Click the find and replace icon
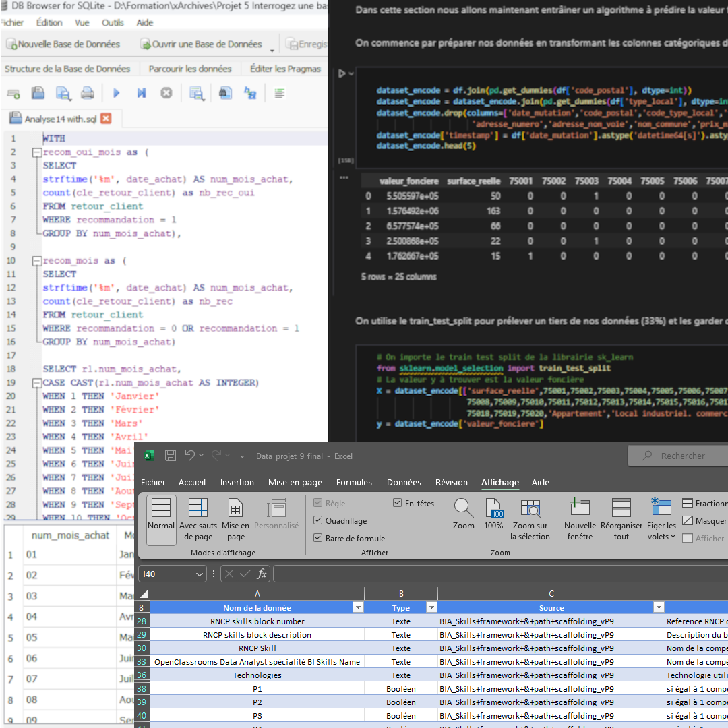This screenshot has height=728, width=728. click(250, 94)
